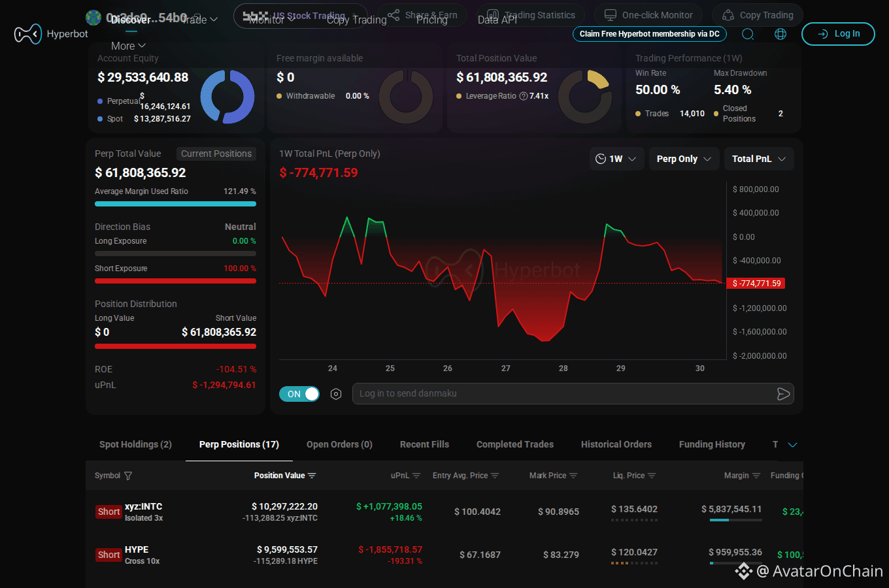Sort by Liq. Price column icon

click(x=652, y=476)
